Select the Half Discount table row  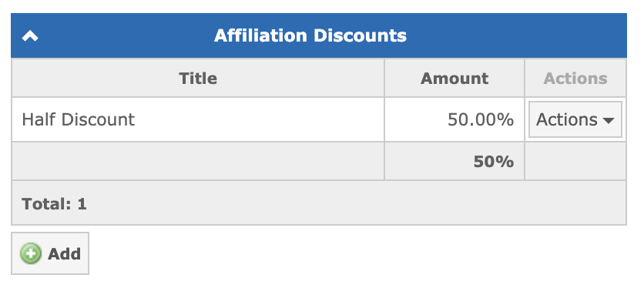tap(319, 119)
